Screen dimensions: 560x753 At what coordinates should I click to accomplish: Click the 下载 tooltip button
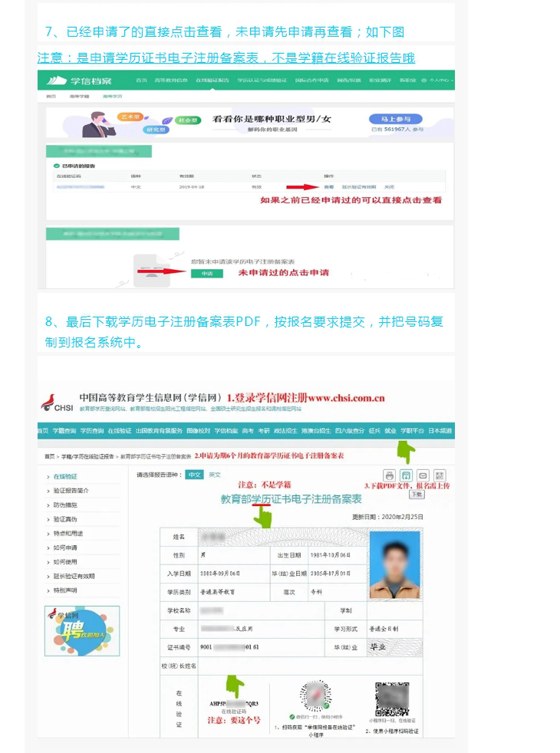pyautogui.click(x=417, y=494)
